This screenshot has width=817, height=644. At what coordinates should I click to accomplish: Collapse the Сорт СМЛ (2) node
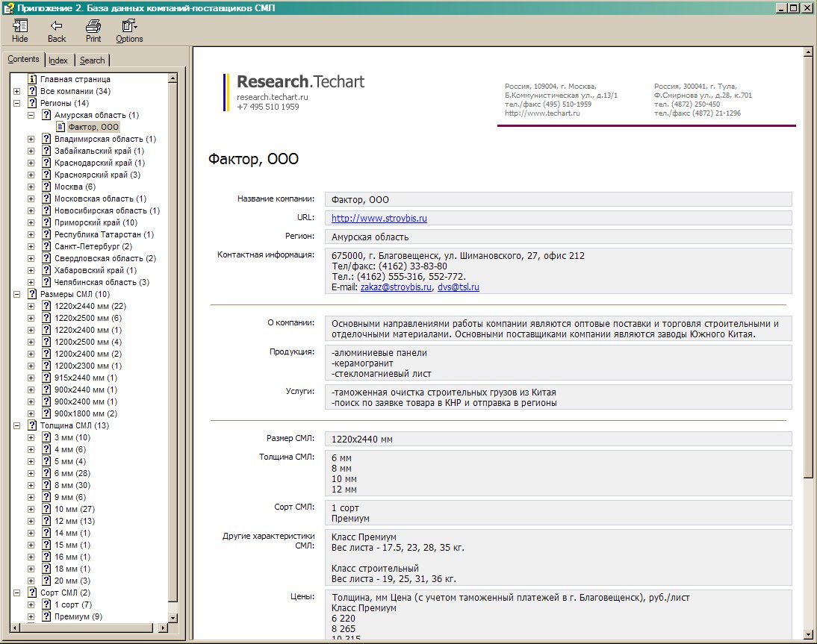pos(16,593)
